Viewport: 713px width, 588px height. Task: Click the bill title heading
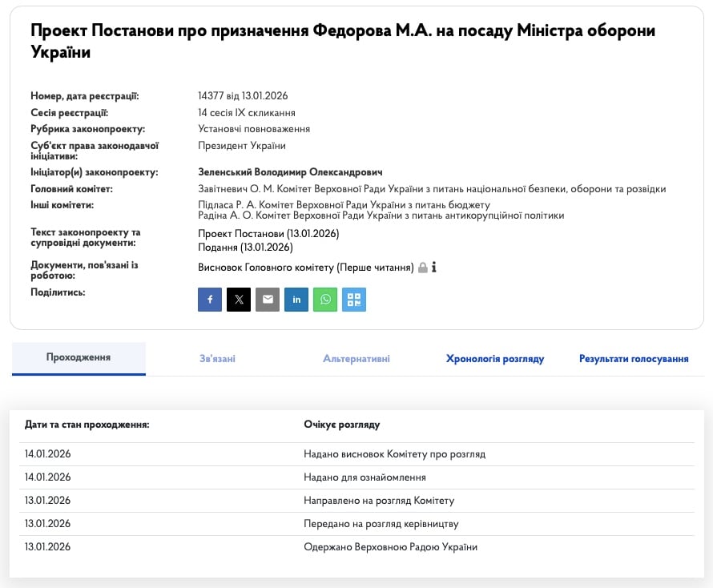343,39
